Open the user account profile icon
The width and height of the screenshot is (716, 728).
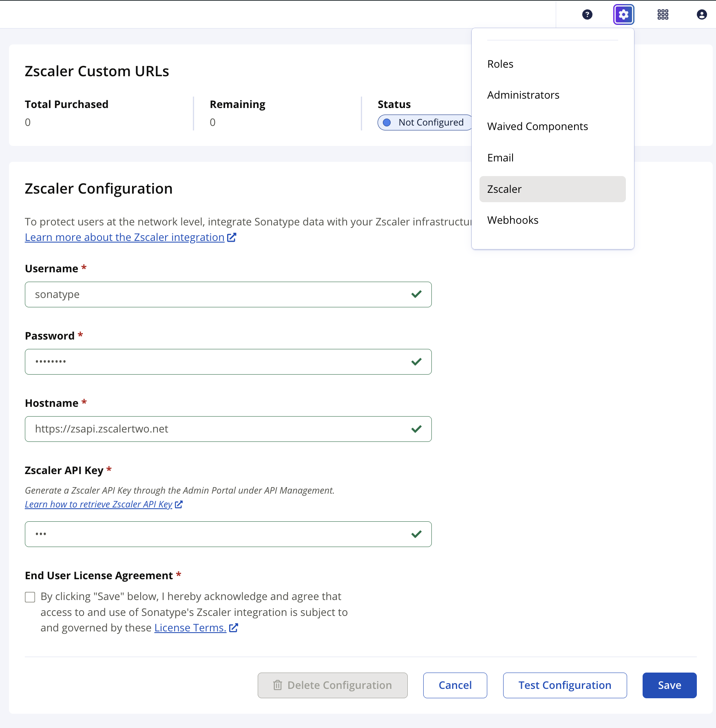click(x=701, y=15)
